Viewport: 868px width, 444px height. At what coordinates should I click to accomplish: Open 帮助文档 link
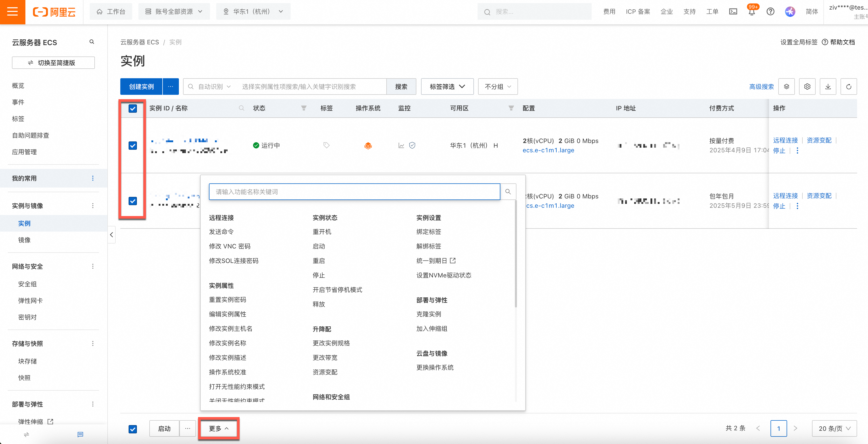pos(838,42)
